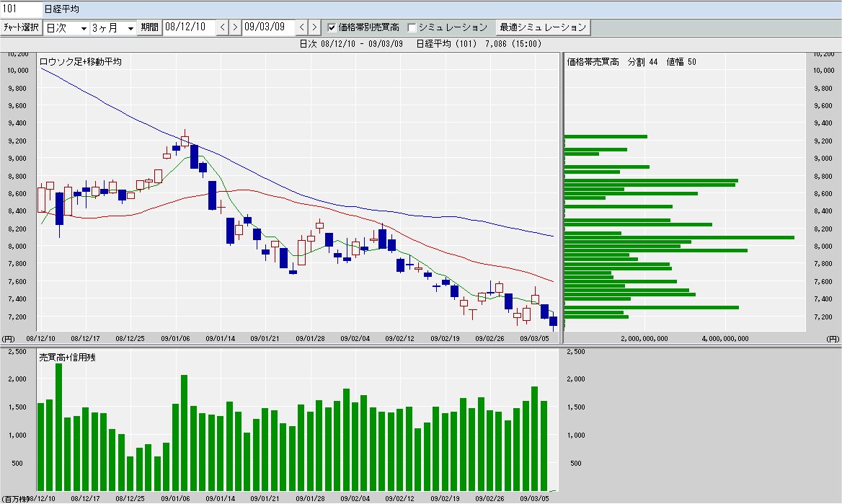
Task: Click the start date previous arrow
Action: click(223, 27)
